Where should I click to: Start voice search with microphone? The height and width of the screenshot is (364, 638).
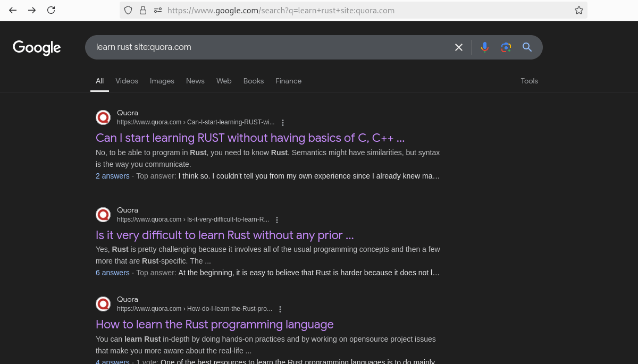tap(485, 47)
